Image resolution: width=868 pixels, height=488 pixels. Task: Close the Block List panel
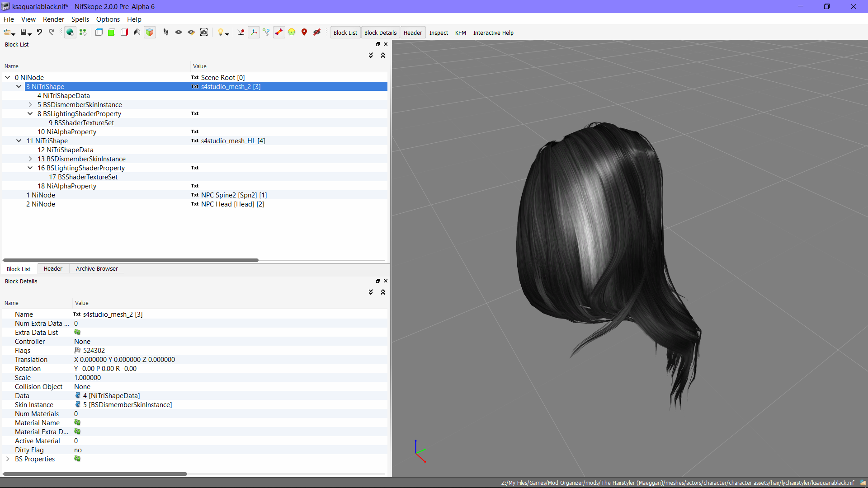(386, 44)
